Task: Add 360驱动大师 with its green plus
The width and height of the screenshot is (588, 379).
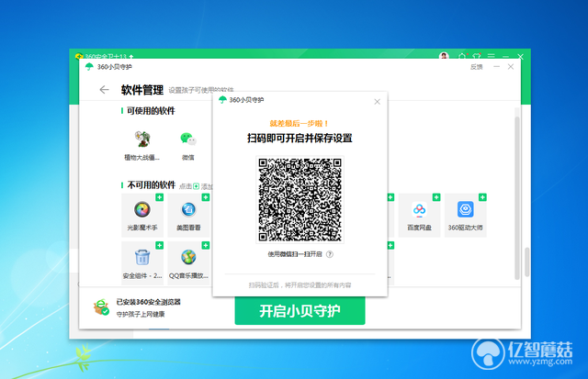Action: (482, 197)
